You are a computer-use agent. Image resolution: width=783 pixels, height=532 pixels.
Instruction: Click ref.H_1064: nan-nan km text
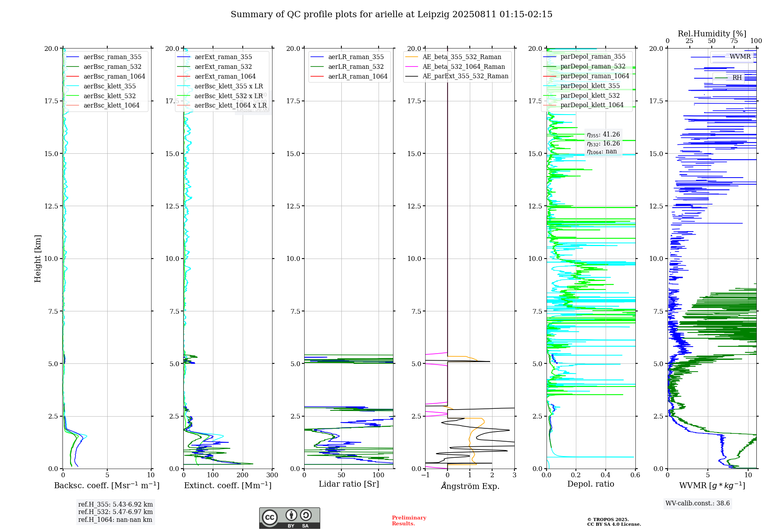[x=115, y=520]
